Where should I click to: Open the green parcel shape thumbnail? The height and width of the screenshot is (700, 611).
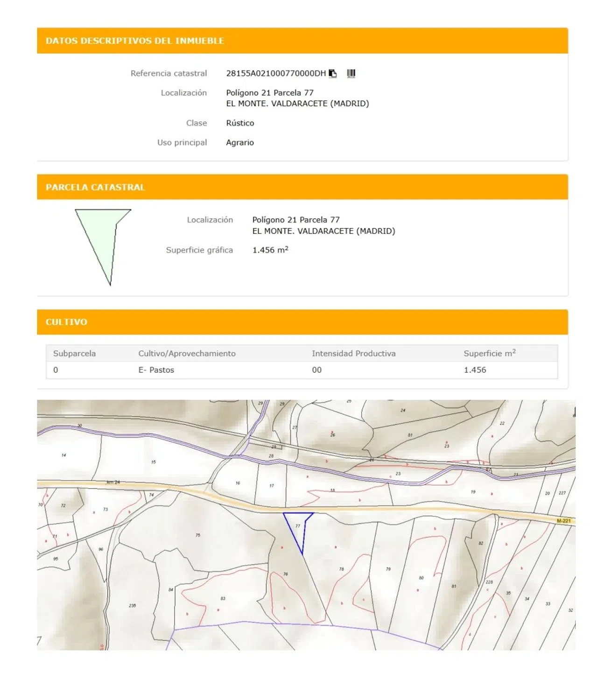[x=103, y=246]
